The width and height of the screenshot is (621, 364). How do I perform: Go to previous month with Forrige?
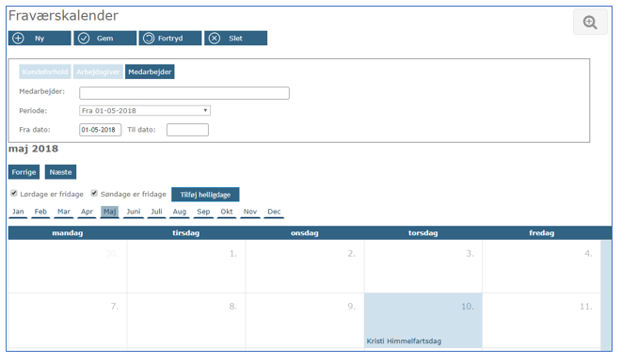click(x=24, y=172)
